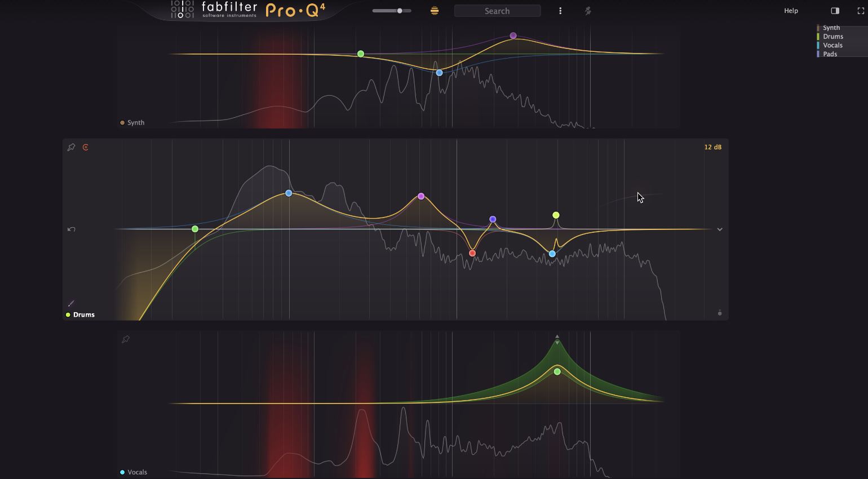This screenshot has width=868, height=479.
Task: Open the three-dot options menu
Action: coord(560,10)
